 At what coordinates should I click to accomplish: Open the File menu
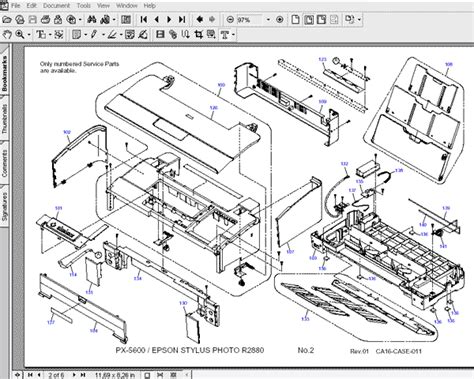[16, 6]
